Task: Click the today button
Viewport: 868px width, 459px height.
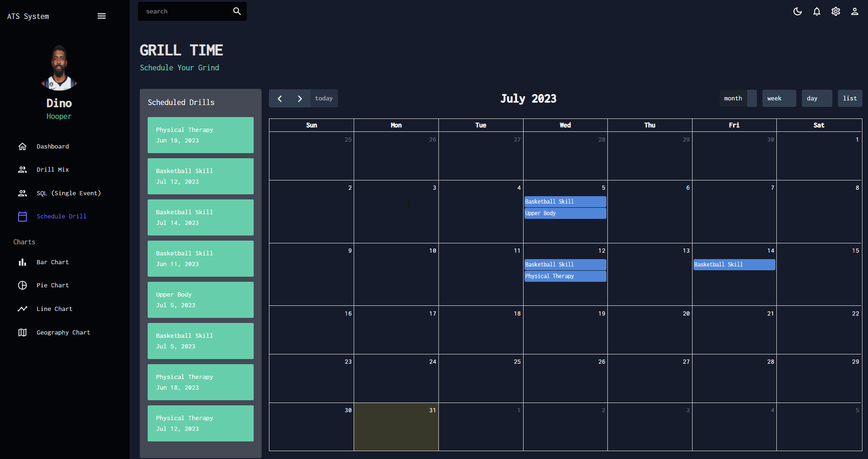Action: coord(324,99)
